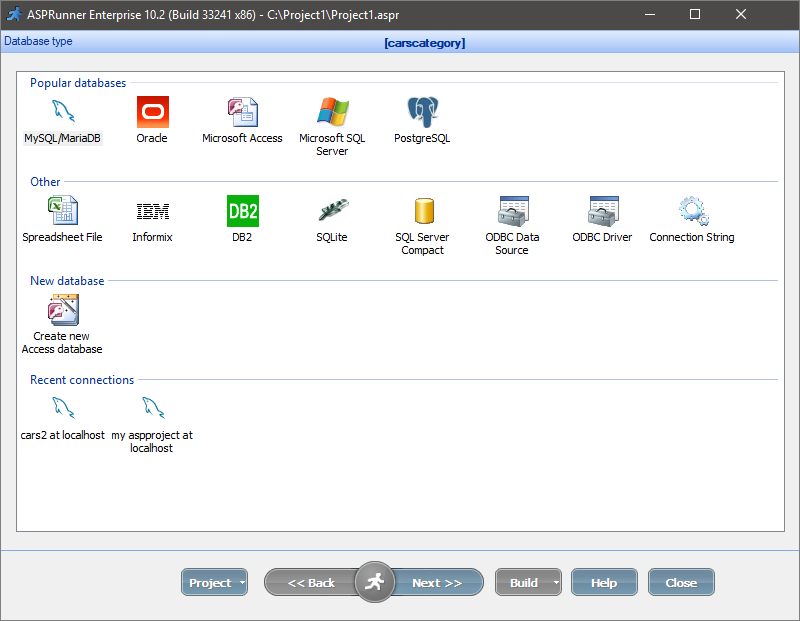Close the ASPRunner window with X
Image resolution: width=800 pixels, height=621 pixels.
click(x=741, y=14)
